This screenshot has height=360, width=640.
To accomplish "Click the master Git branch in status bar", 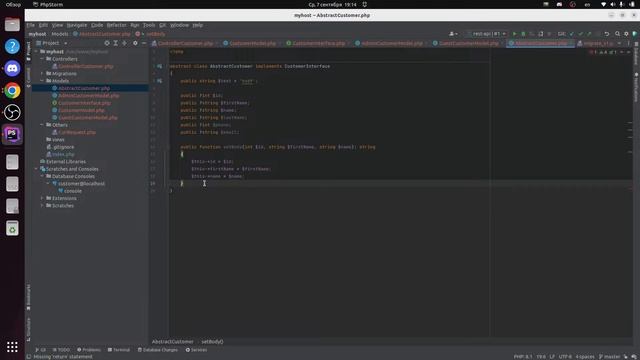I will (609, 357).
